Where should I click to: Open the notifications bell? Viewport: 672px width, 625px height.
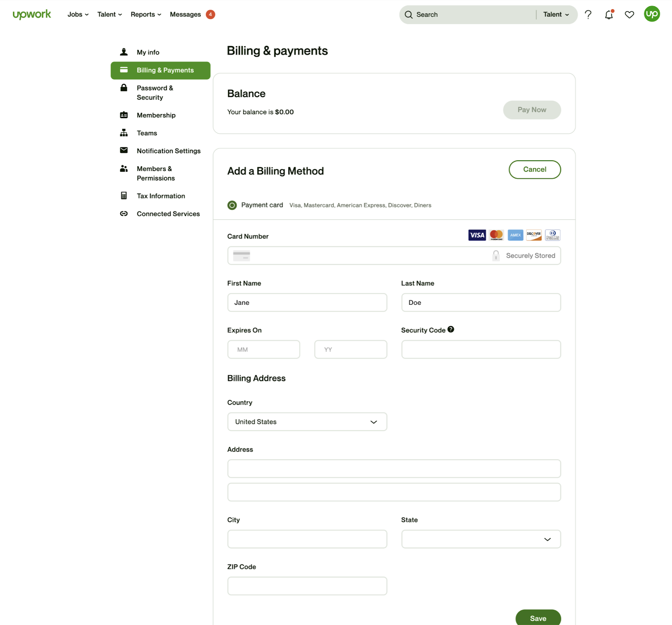pyautogui.click(x=609, y=15)
